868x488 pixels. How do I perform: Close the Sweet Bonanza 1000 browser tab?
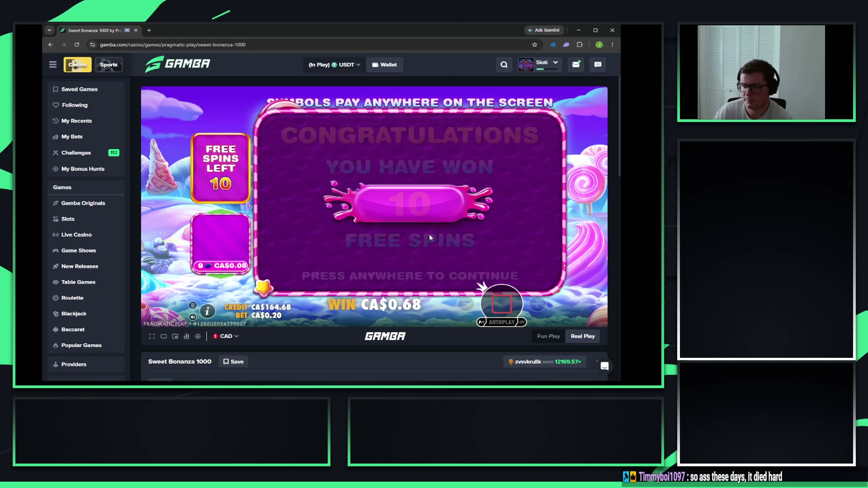tap(136, 30)
